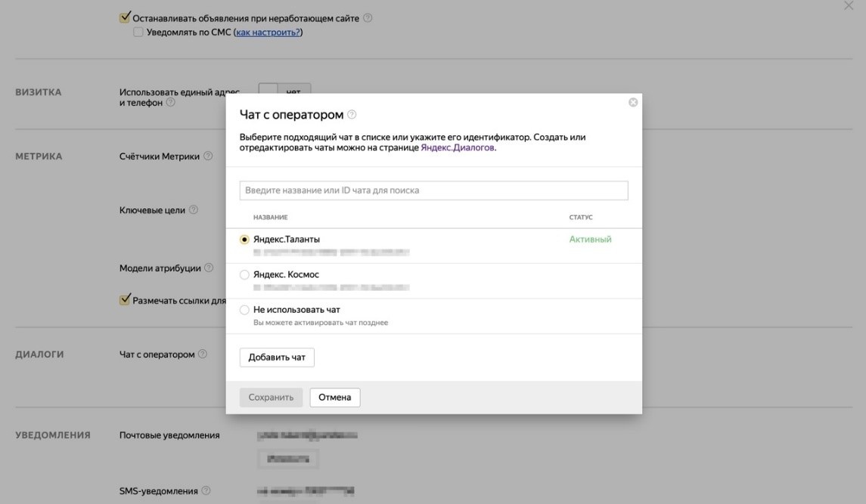Open help icon next to dialog title
Image resolution: width=866 pixels, height=504 pixels.
352,114
